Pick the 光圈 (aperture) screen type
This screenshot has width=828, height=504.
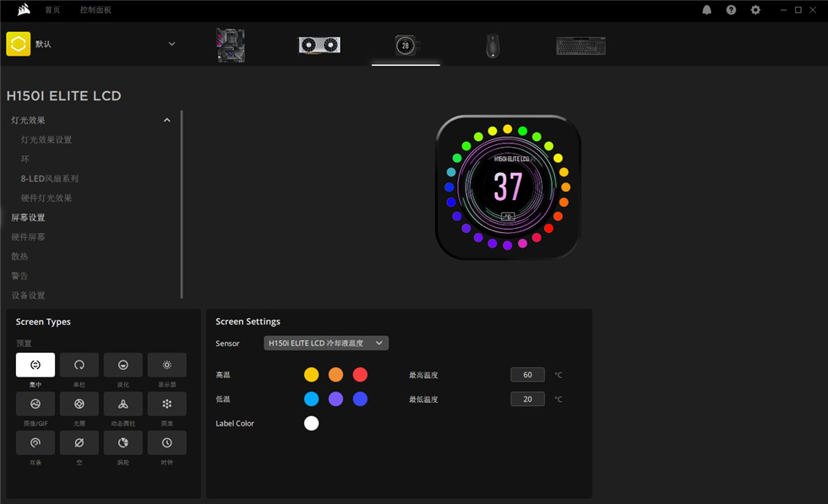pos(79,404)
